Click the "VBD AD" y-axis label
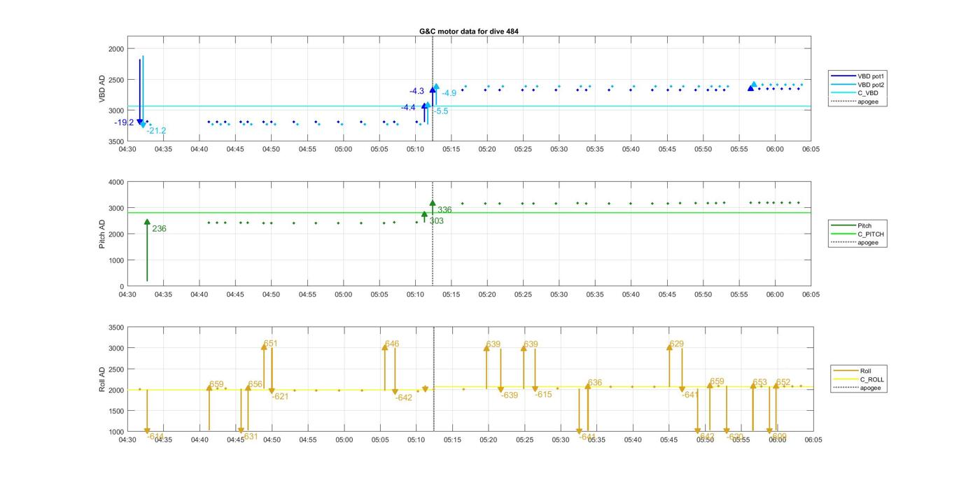 (x=102, y=88)
